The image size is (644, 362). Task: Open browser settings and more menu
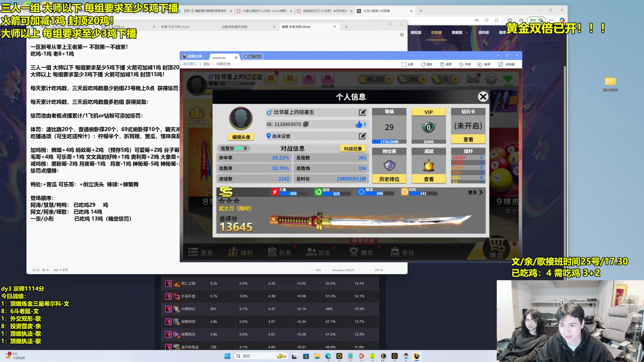coord(552,20)
